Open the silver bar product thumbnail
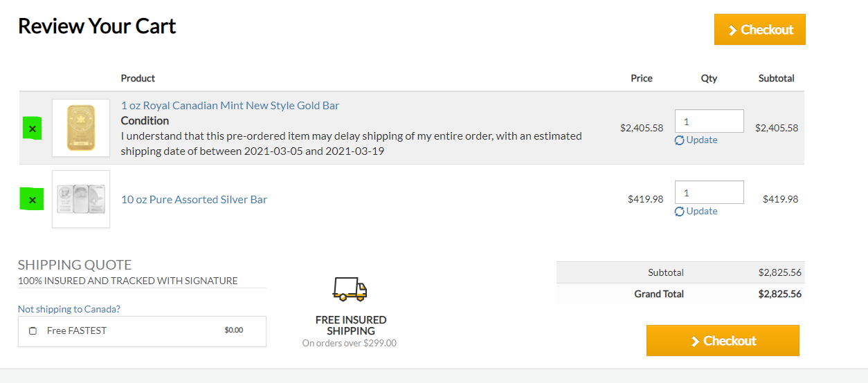The height and width of the screenshot is (383, 868). tap(81, 199)
